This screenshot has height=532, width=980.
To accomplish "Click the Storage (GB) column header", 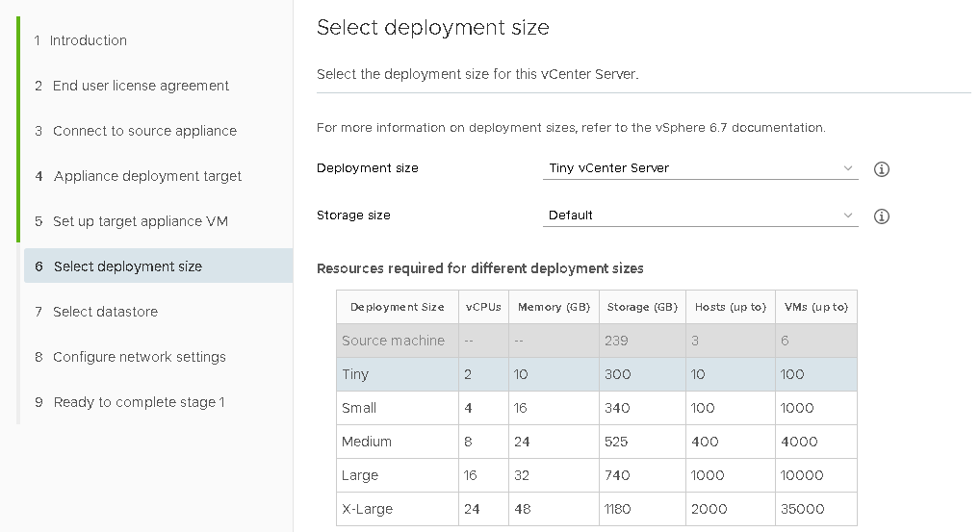I will [642, 307].
